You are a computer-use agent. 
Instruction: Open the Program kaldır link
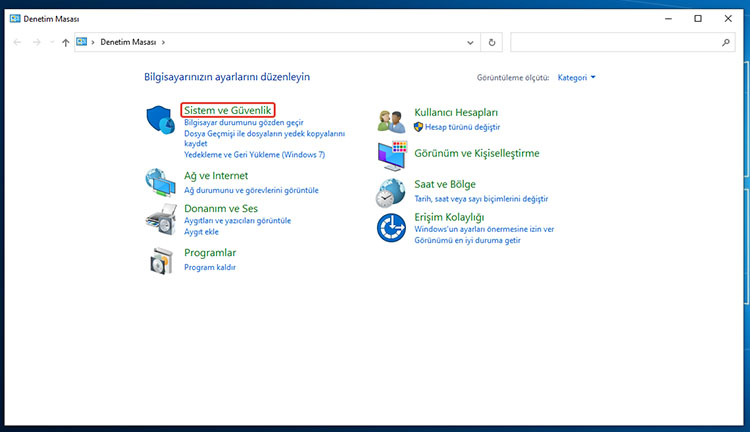click(x=210, y=267)
